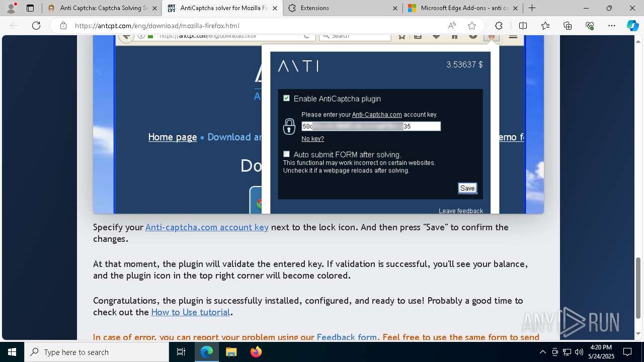The image size is (644, 362).
Task: Close the Extensions tab
Action: point(395,8)
